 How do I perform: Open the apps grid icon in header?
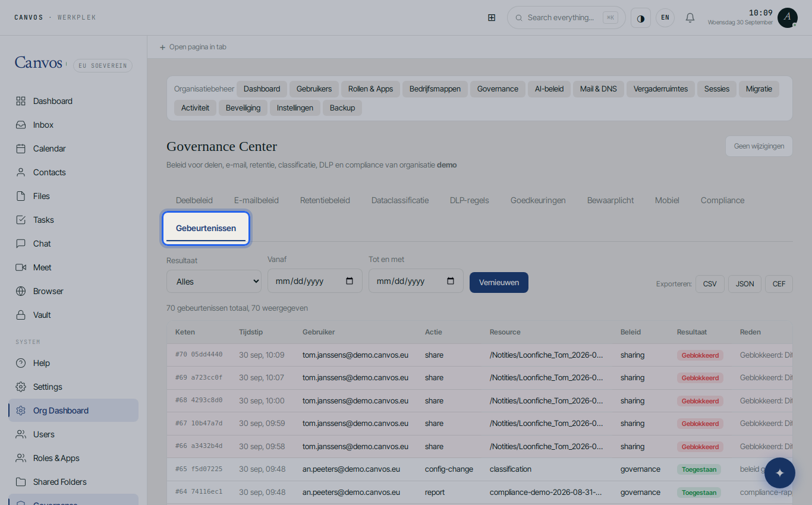tap(492, 18)
